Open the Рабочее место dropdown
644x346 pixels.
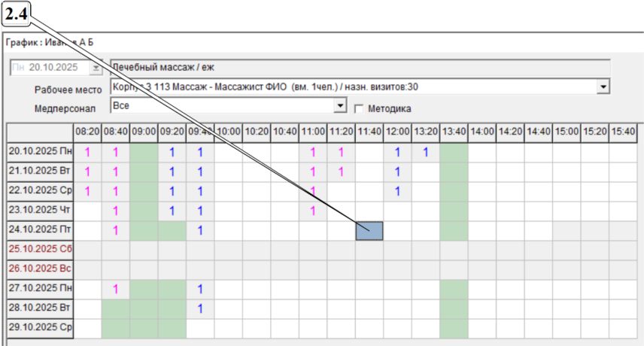click(x=603, y=87)
